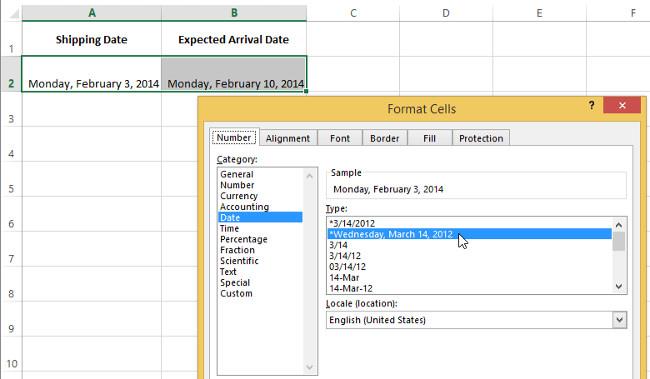
Task: Open the Font tab
Action: coord(340,138)
